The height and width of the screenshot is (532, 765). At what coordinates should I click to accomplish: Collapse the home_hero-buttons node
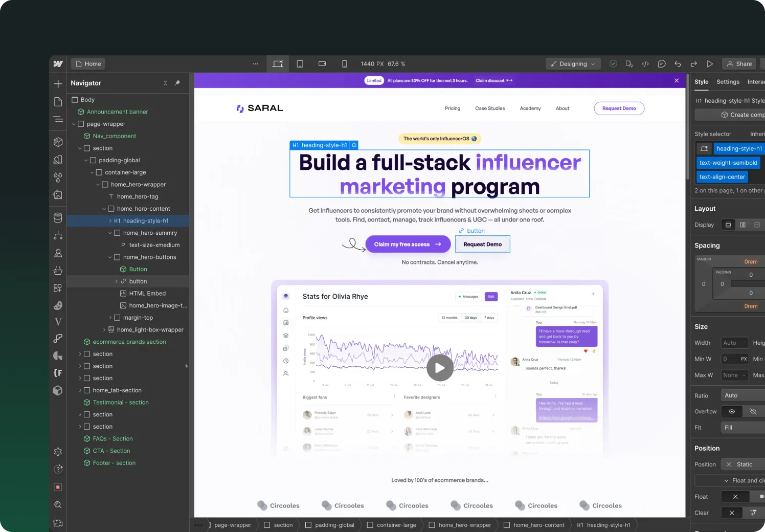tap(110, 257)
